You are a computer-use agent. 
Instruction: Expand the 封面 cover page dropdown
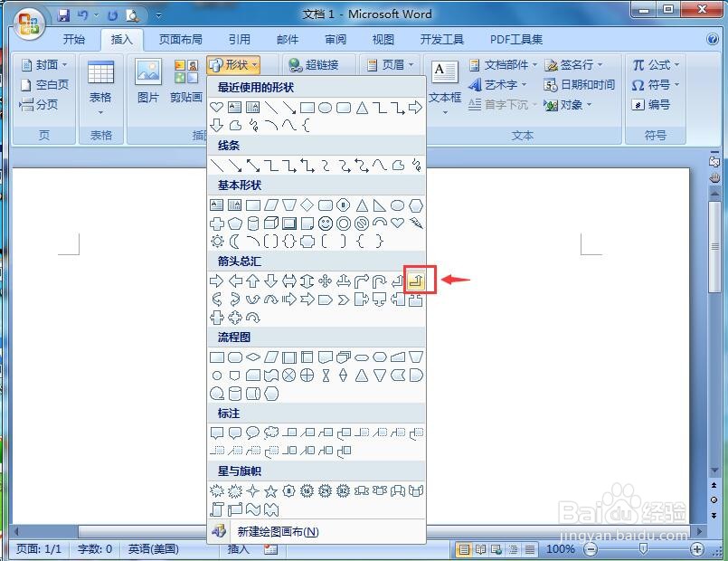pyautogui.click(x=64, y=64)
